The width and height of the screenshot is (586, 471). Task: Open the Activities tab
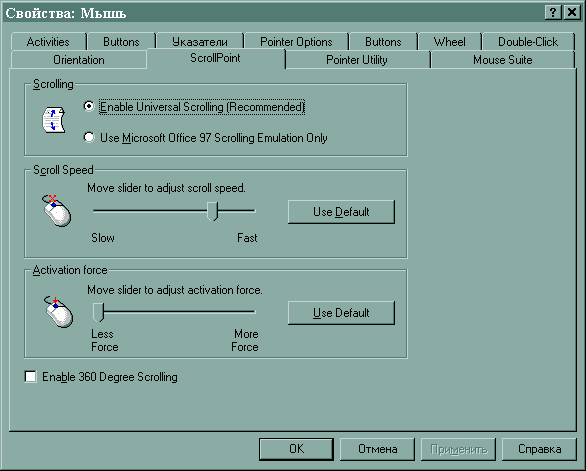point(48,41)
